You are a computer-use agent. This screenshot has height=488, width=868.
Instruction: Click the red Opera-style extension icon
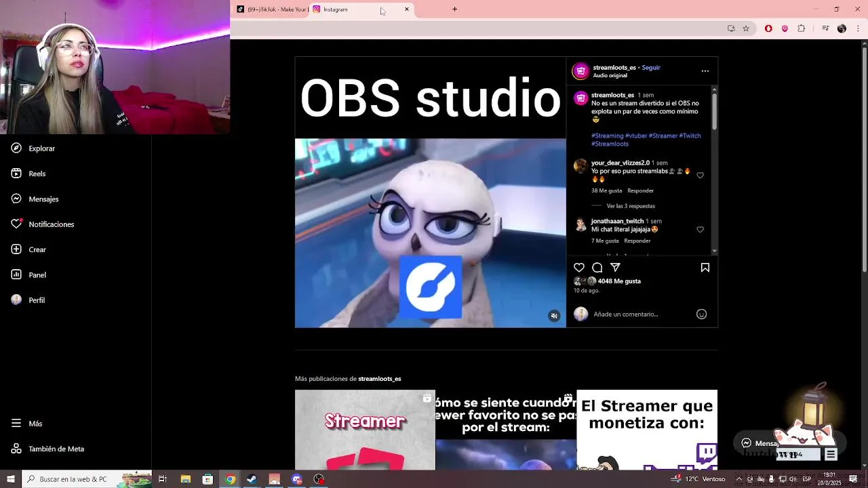coord(768,28)
